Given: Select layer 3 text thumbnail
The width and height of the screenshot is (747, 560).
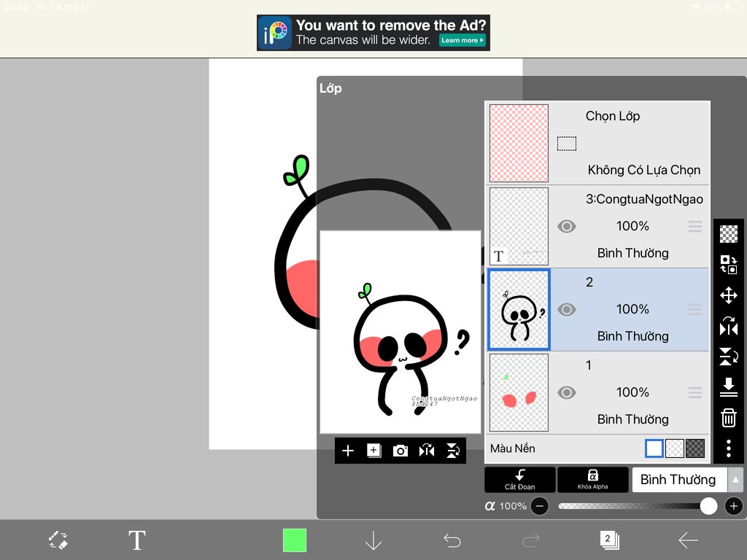Looking at the screenshot, I should 519,226.
